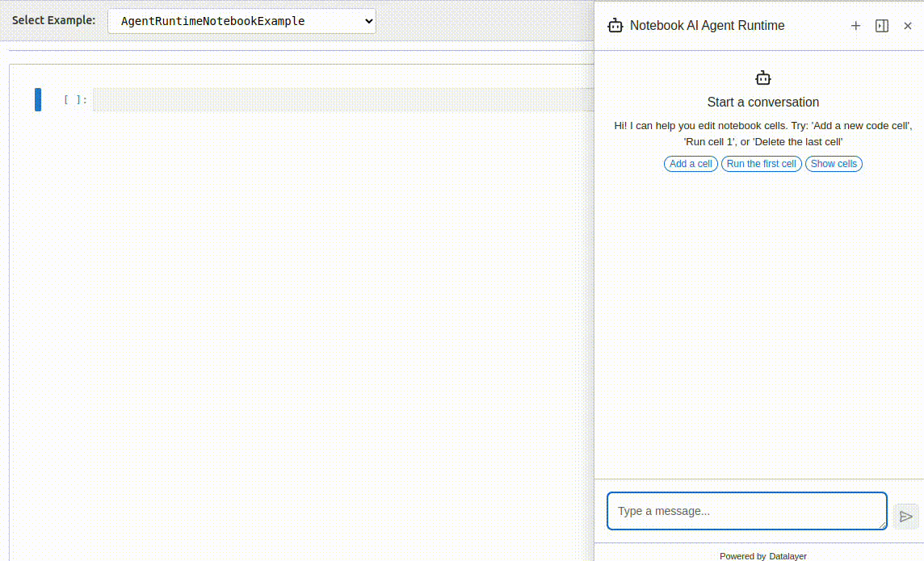
Task: Select the 'Run the first cell' suggestion
Action: pos(761,164)
